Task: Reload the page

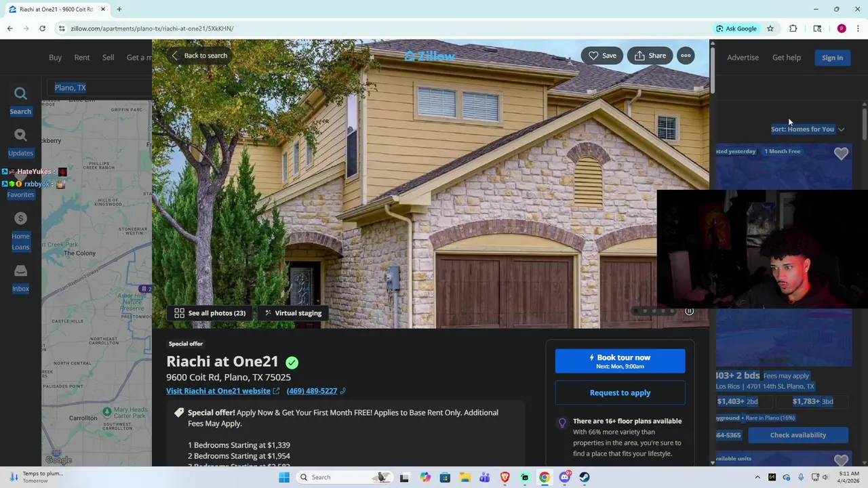Action: pos(42,28)
